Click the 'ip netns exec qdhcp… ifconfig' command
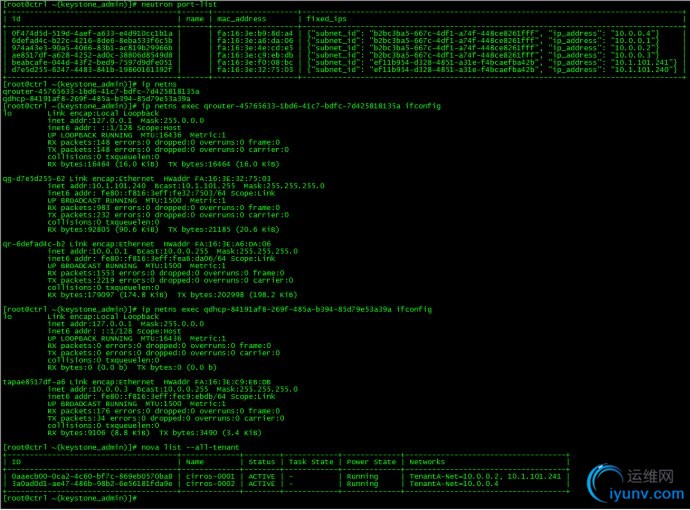This screenshot has width=690, height=510. click(286, 309)
